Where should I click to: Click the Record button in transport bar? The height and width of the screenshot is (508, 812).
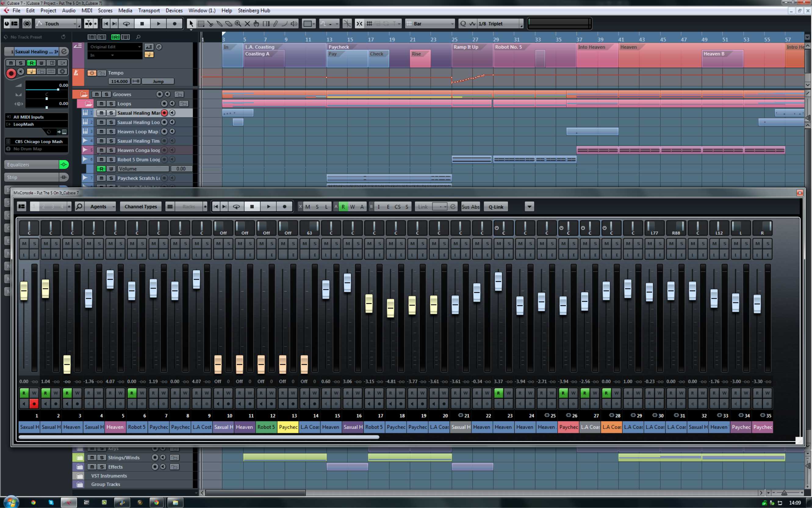[x=174, y=24]
